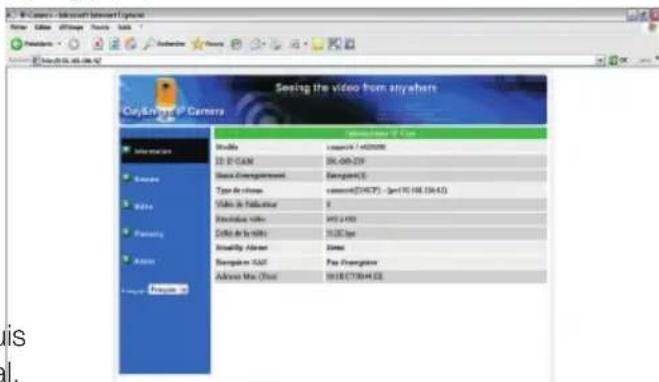Click the greyed-out Forward arrow button
Screen dimensions: 659x382
pos(74,44)
